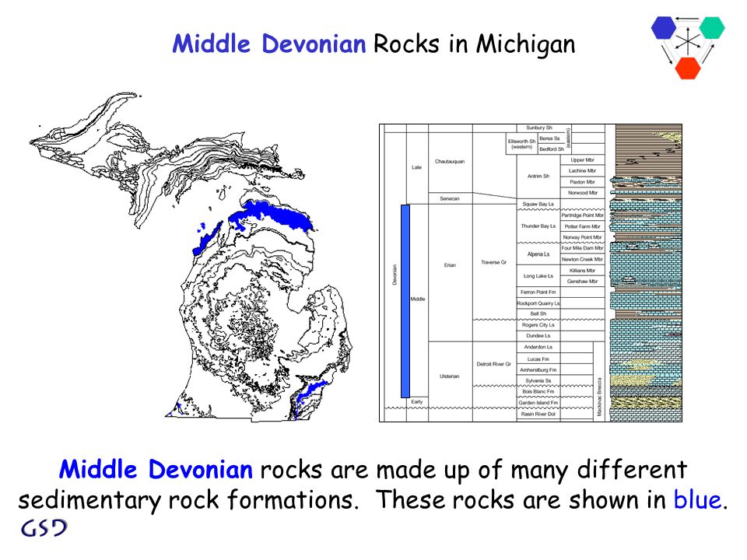
Task: Click the blue hexagon in the corner diagram
Action: point(664,28)
